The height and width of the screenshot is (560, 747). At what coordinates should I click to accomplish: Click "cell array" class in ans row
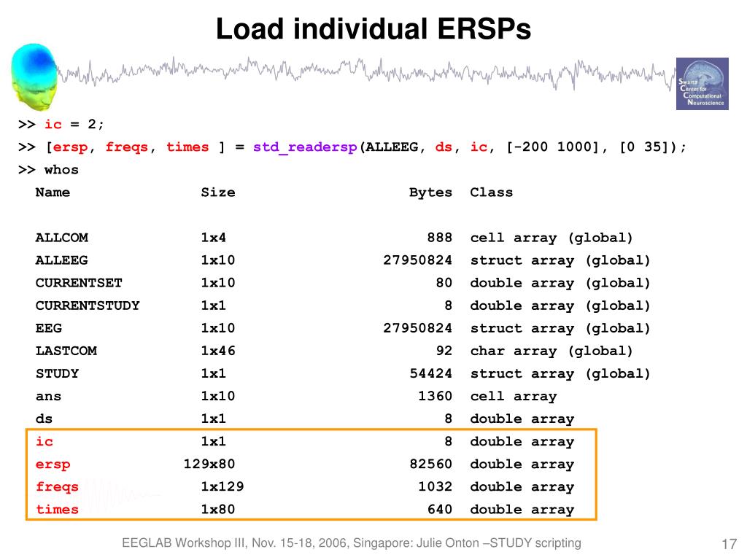(x=514, y=397)
